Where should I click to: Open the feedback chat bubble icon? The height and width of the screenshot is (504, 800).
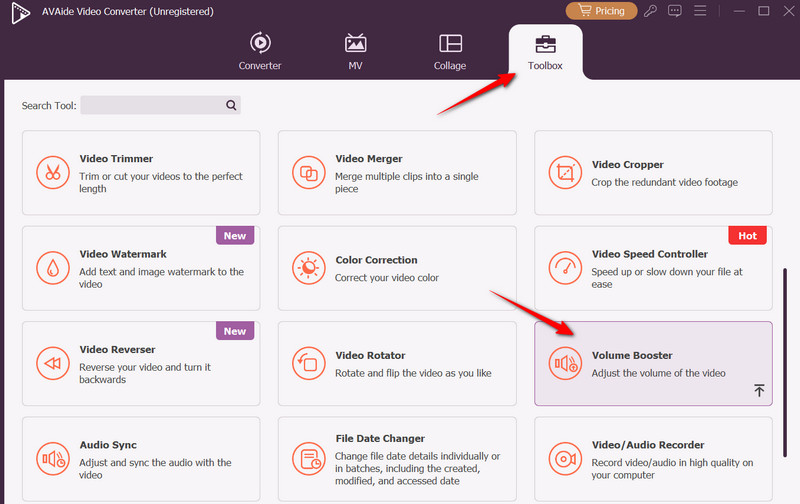click(x=676, y=11)
